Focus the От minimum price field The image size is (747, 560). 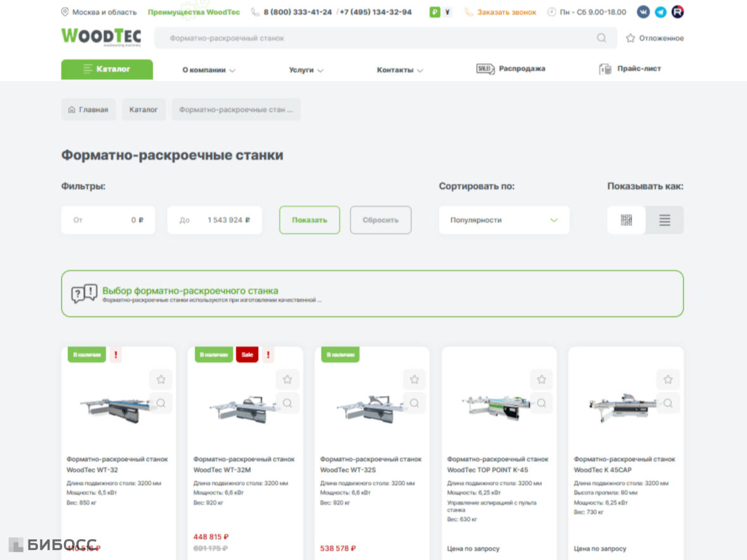(x=108, y=220)
